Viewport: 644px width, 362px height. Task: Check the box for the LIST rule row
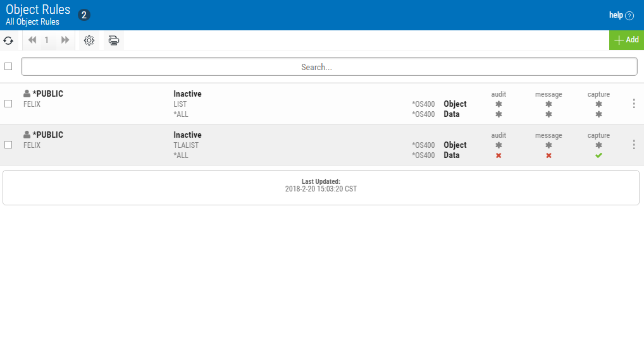[8, 104]
